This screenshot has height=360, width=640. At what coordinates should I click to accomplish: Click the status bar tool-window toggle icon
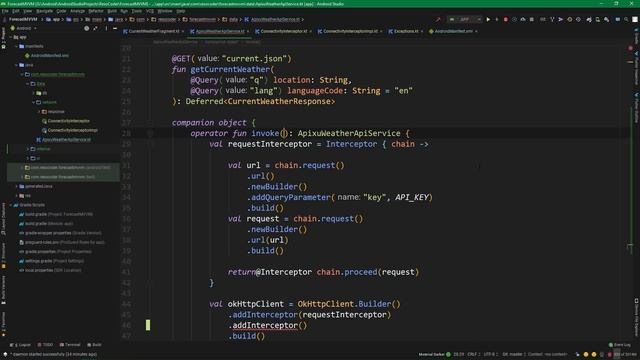(5, 354)
